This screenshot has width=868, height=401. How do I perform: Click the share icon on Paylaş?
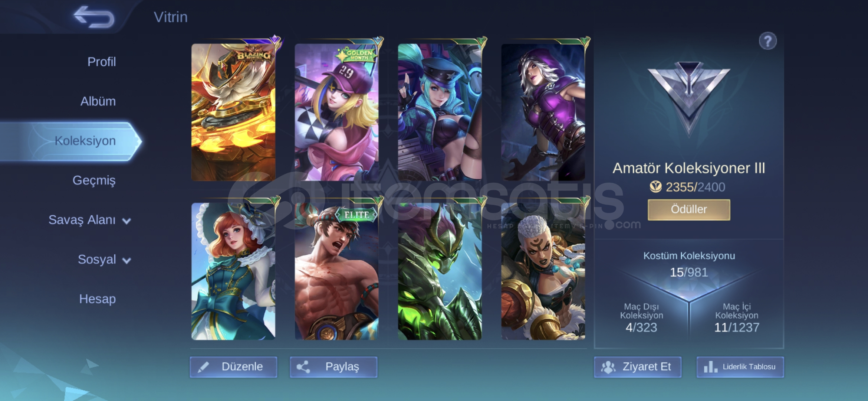[303, 367]
